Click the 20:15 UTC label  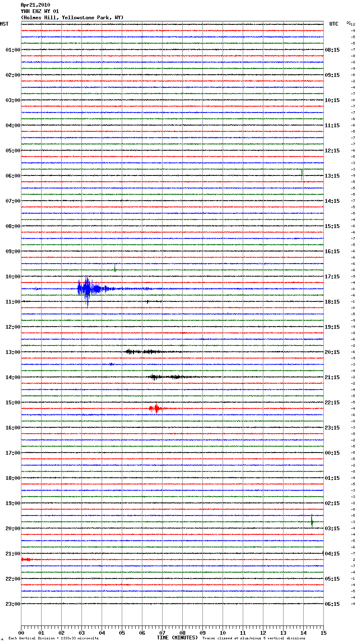pyautogui.click(x=332, y=352)
